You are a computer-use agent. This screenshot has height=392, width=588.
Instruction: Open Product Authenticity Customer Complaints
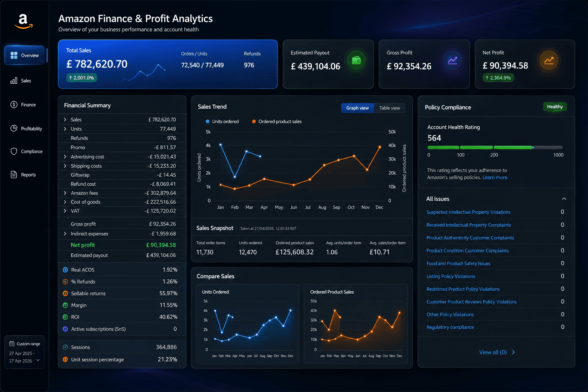click(x=470, y=238)
